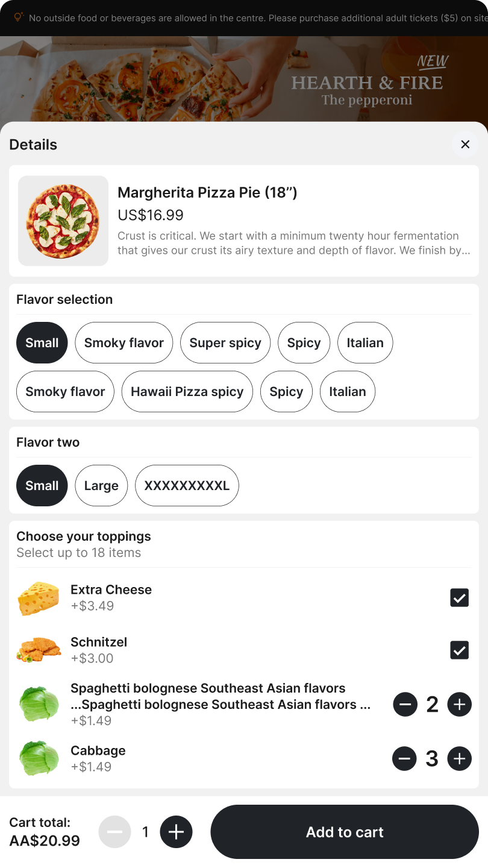Close the Details panel with X icon
488x868 pixels.
tap(465, 145)
